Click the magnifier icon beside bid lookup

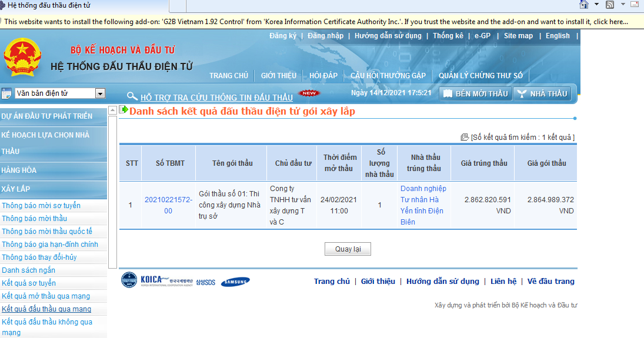point(132,96)
